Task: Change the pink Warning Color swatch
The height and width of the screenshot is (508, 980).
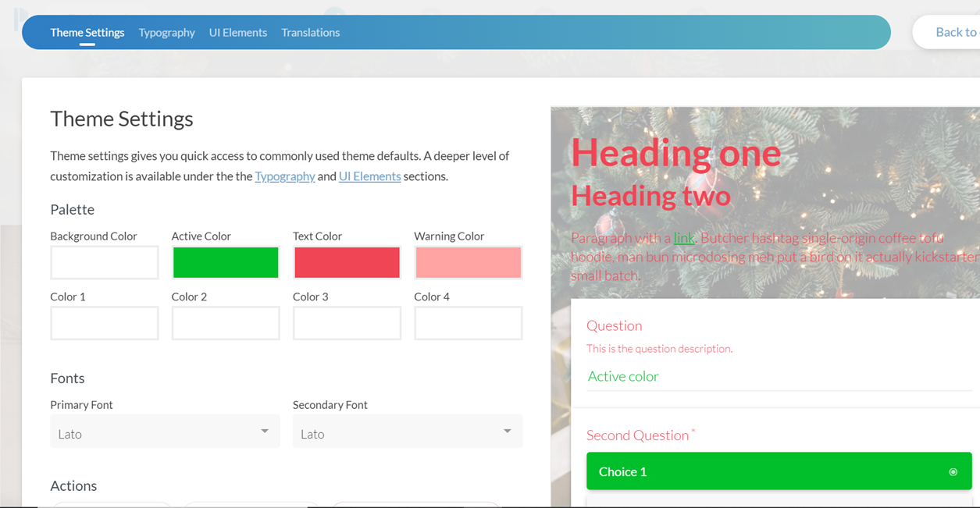Action: tap(468, 263)
